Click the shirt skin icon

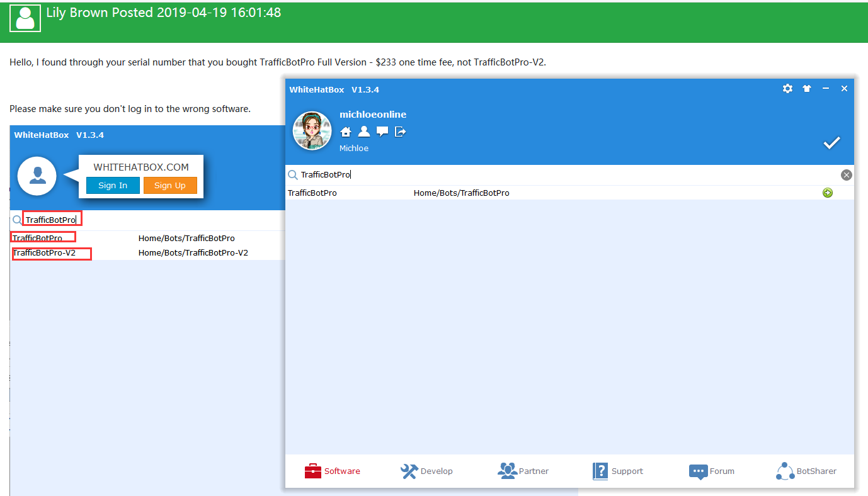[806, 89]
